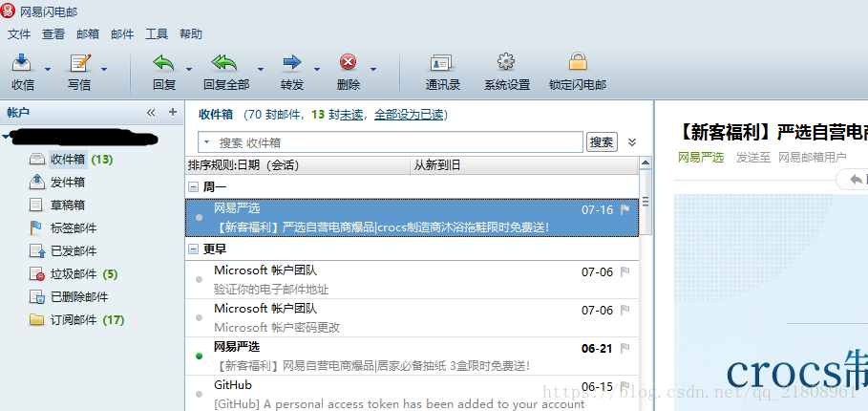The image size is (868, 411).
Task: Open the 邮件 menu
Action: pos(122,34)
